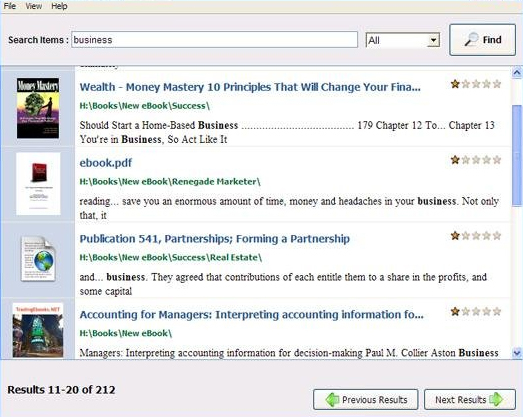523x417 pixels.
Task: Open Accounting for Managers title link
Action: 251,315
